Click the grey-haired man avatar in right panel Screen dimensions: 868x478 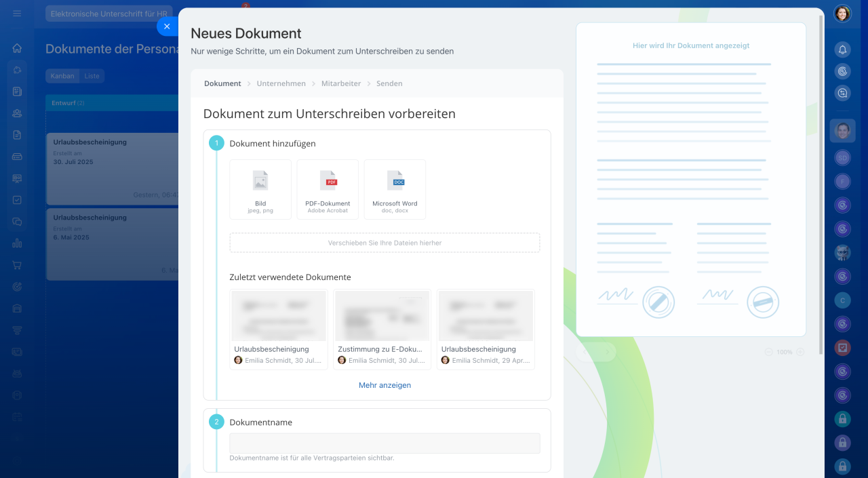(842, 253)
